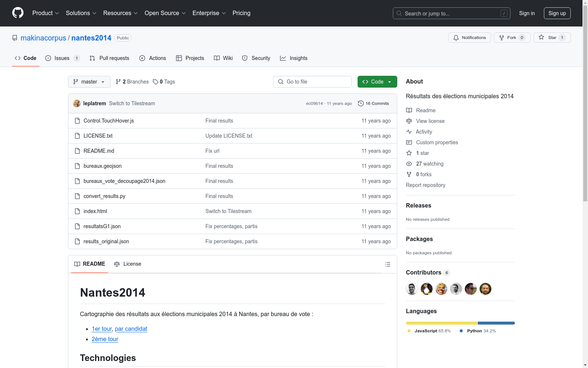Expand the Solutions menu
Screen dimensions: 588x368
click(x=81, y=13)
